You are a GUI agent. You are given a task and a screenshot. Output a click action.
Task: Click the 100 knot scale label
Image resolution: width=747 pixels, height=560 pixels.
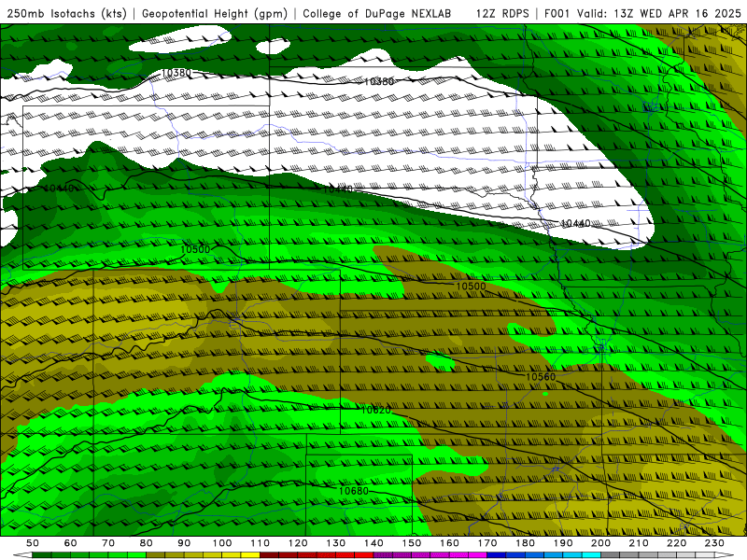click(222, 543)
